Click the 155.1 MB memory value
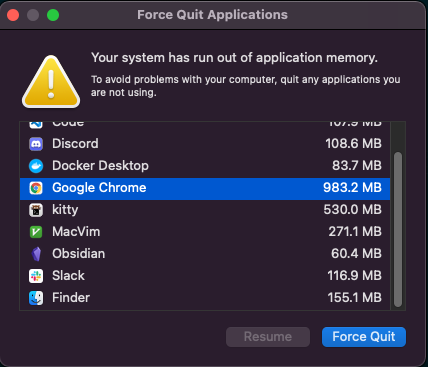This screenshot has height=367, width=428. 354,298
